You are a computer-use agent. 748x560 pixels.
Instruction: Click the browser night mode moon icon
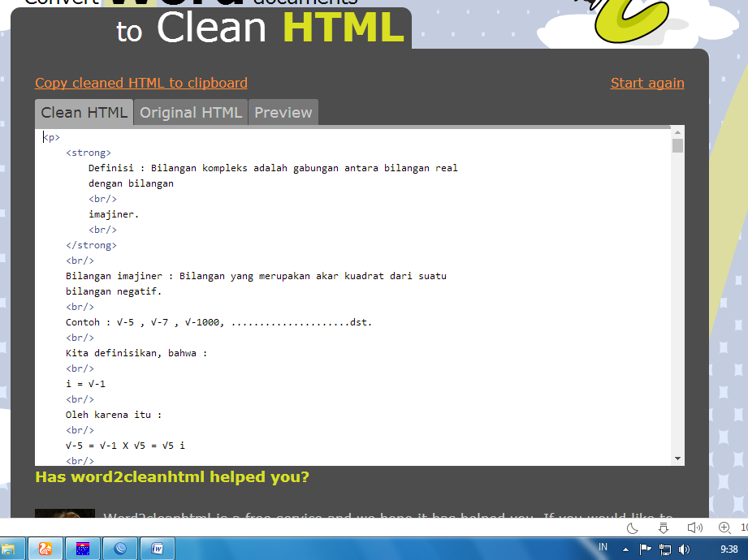(633, 528)
